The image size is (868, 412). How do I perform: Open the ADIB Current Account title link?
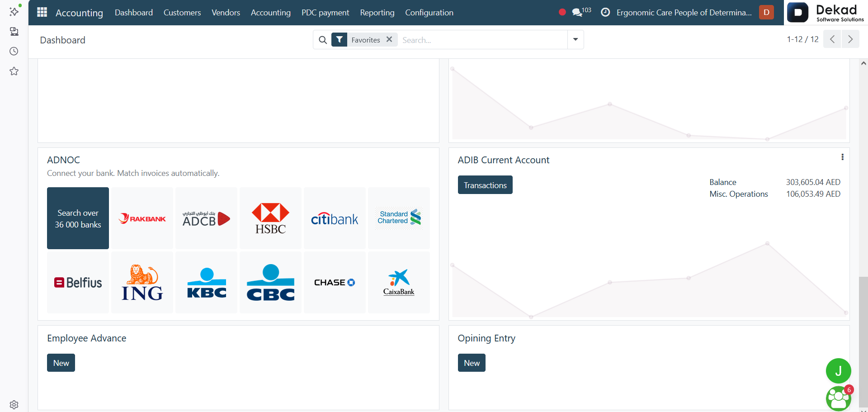pyautogui.click(x=504, y=160)
